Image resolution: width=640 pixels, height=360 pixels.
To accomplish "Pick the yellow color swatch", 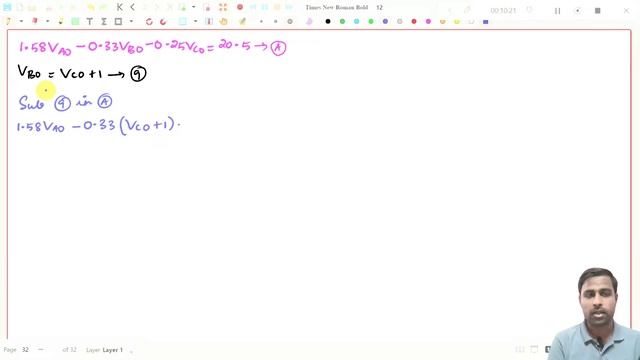I will pos(457,21).
